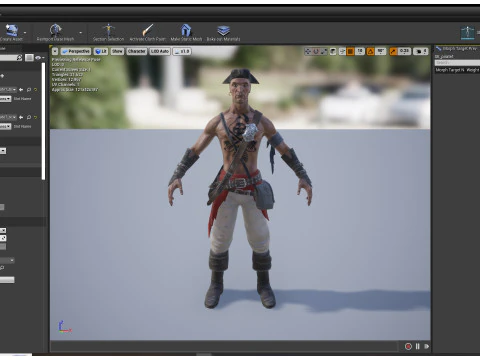Open the Lit view mode menu

pos(101,51)
